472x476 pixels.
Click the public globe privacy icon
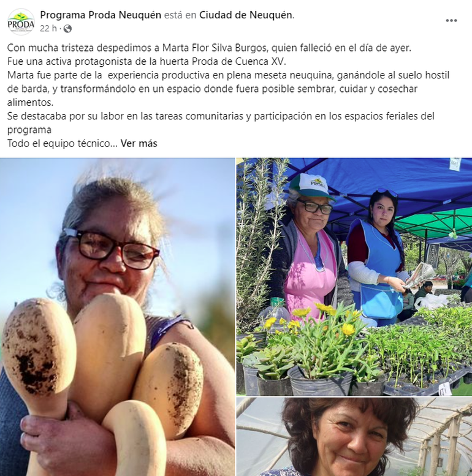pos(67,29)
